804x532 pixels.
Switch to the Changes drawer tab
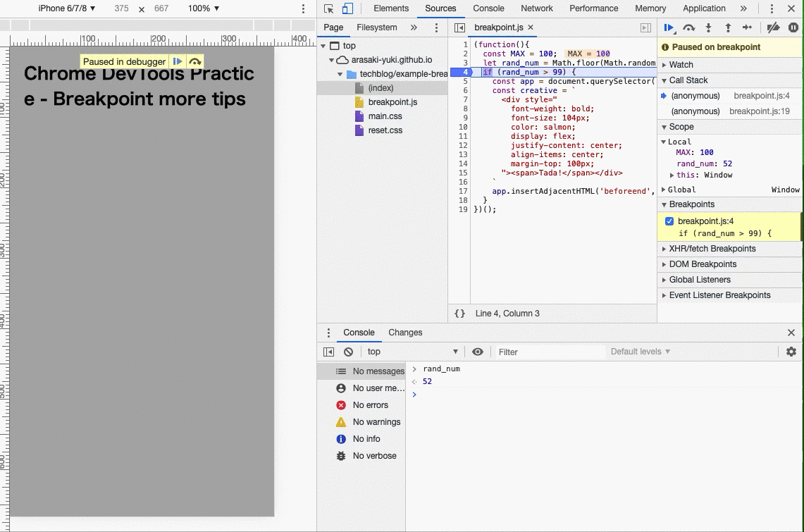(405, 333)
